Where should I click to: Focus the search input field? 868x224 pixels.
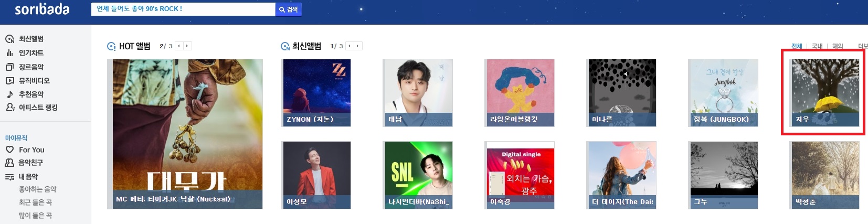point(183,9)
